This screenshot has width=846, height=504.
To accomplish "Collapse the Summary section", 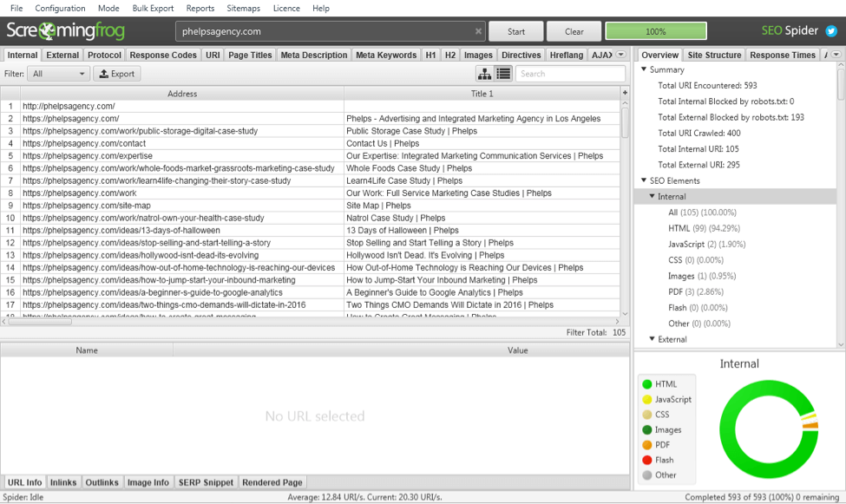I will (x=644, y=69).
